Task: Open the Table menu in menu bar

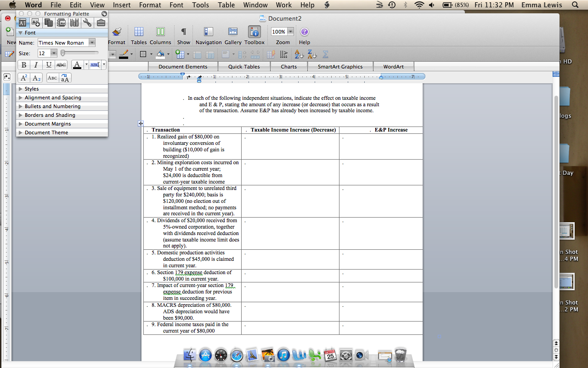Action: [x=226, y=5]
